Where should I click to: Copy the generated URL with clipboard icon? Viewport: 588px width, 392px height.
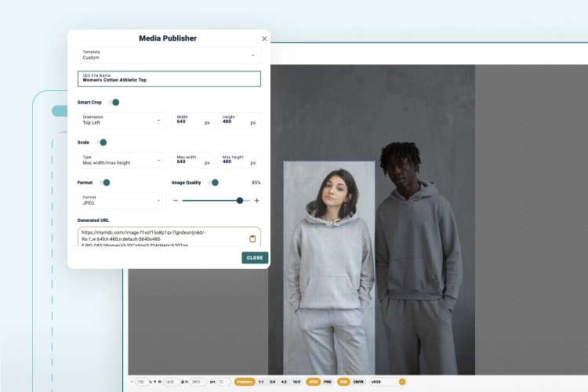pyautogui.click(x=252, y=238)
